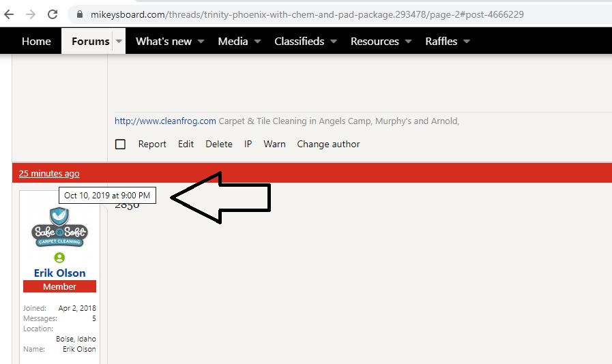This screenshot has width=612, height=364.
Task: Click the browser forward arrow
Action: pos(31,14)
